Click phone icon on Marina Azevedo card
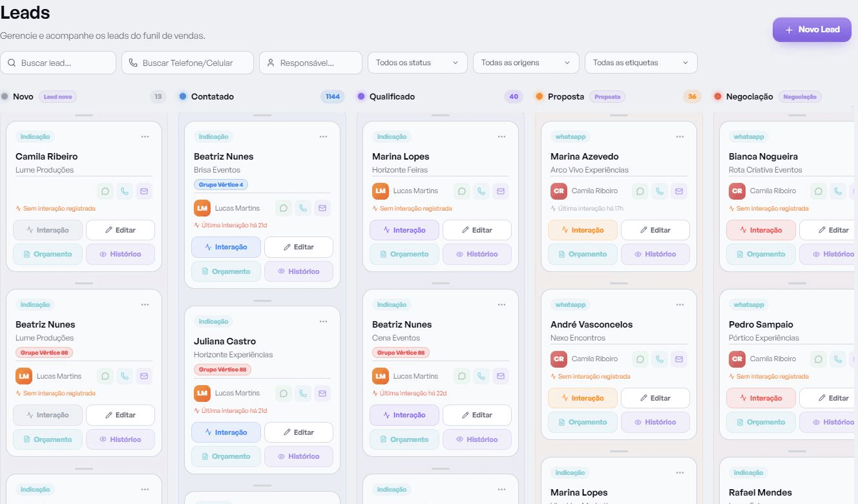This screenshot has height=504, width=858. click(660, 191)
